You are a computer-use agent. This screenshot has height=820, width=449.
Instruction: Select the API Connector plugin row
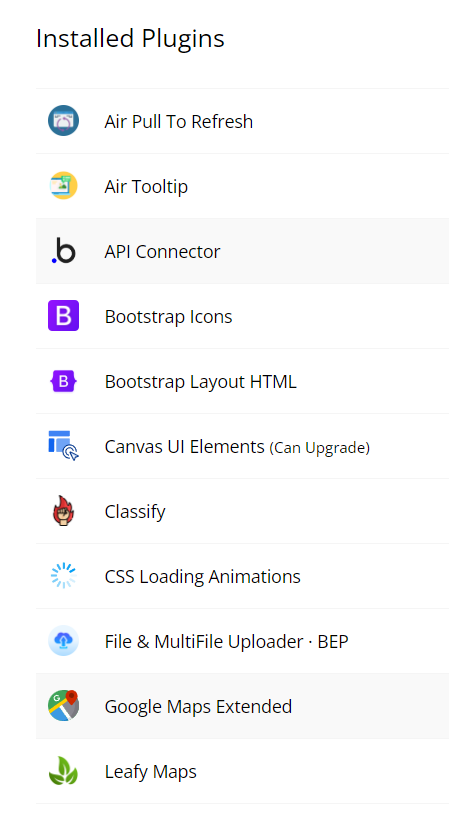[242, 251]
